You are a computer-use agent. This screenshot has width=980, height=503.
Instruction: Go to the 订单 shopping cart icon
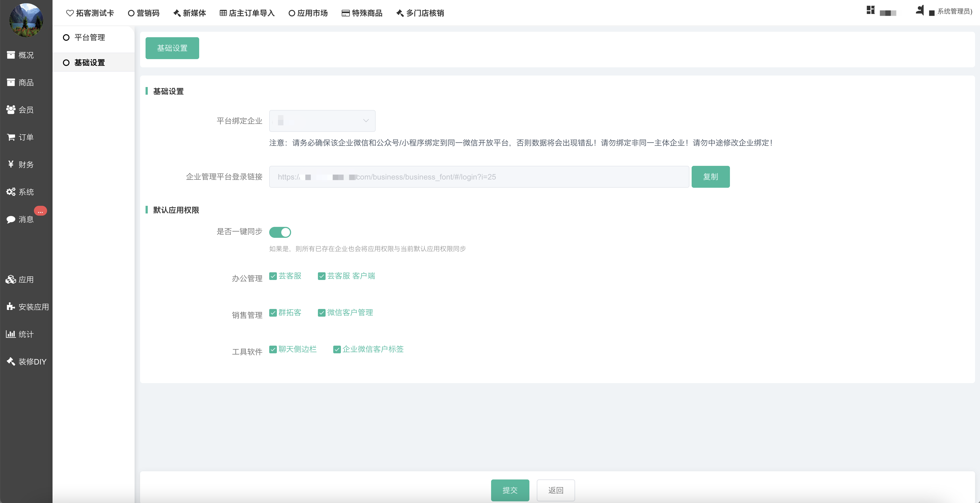[x=11, y=137]
